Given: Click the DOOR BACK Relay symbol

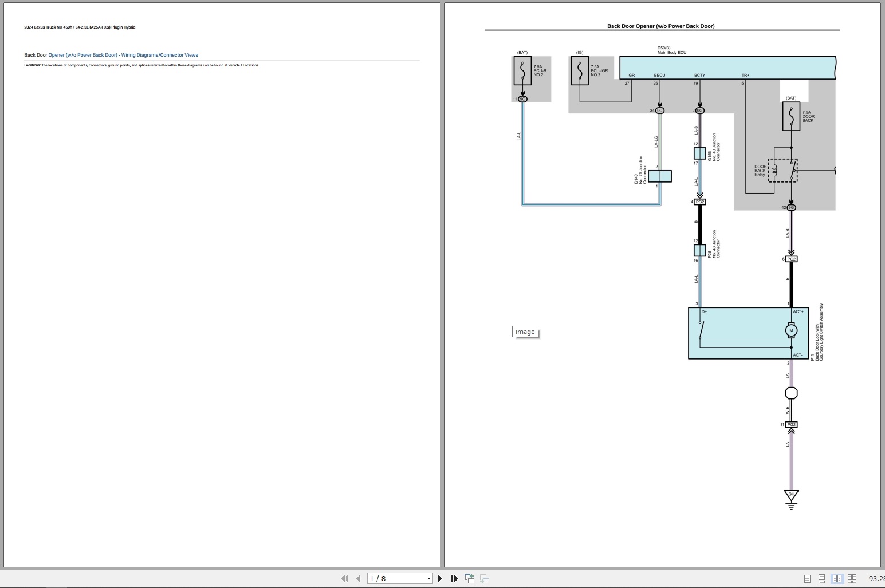Looking at the screenshot, I should (782, 171).
